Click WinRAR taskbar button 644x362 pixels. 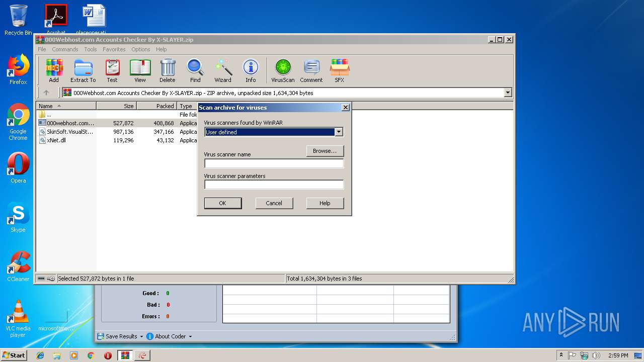pos(125,355)
